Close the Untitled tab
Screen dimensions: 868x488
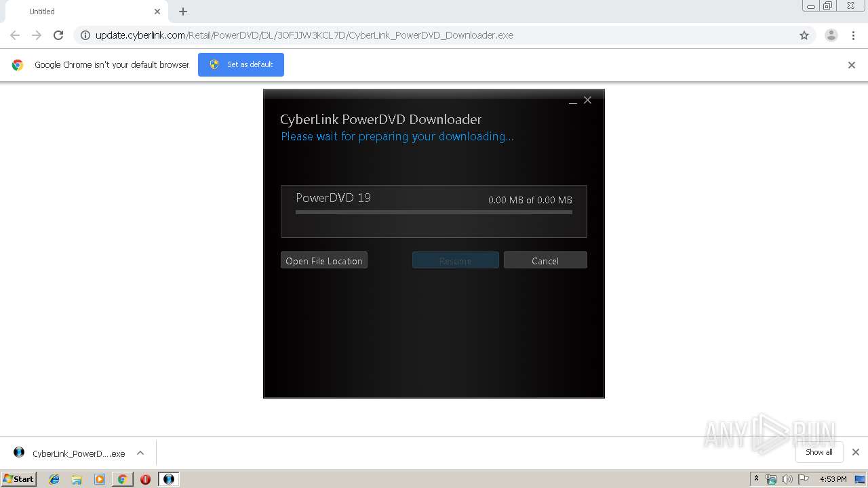157,12
